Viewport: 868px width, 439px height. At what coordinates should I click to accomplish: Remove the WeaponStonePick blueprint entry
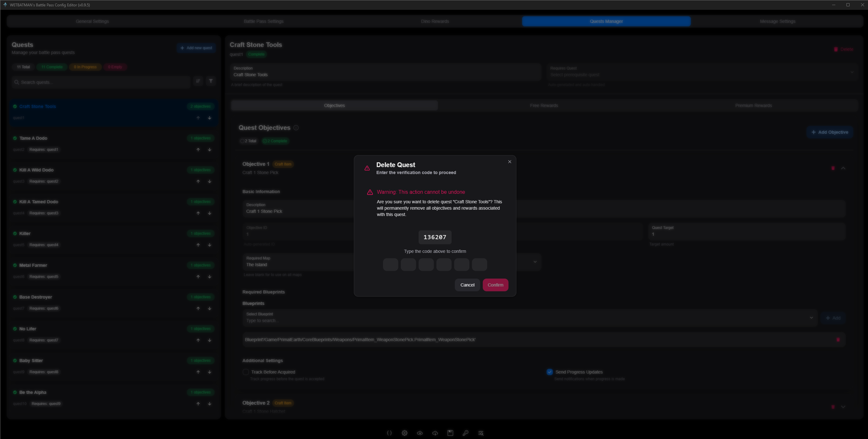[838, 340]
